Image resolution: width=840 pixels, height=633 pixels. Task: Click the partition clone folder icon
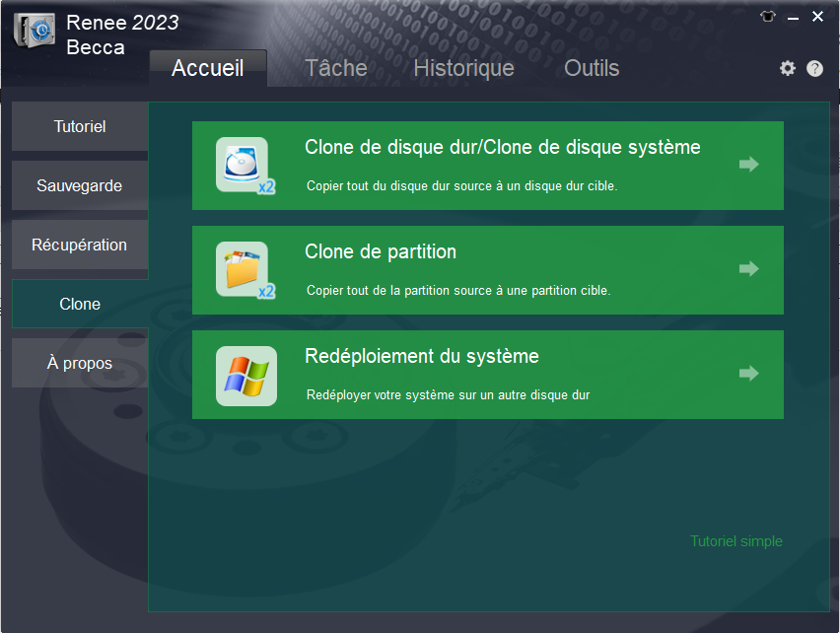tap(245, 270)
